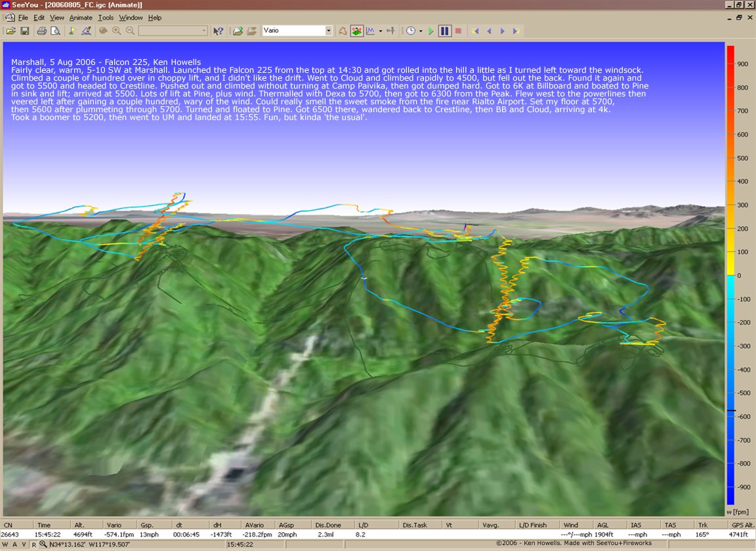Viewport: 756px width, 551px height.
Task: Click the yellow waypoint flag icon
Action: 72,31
